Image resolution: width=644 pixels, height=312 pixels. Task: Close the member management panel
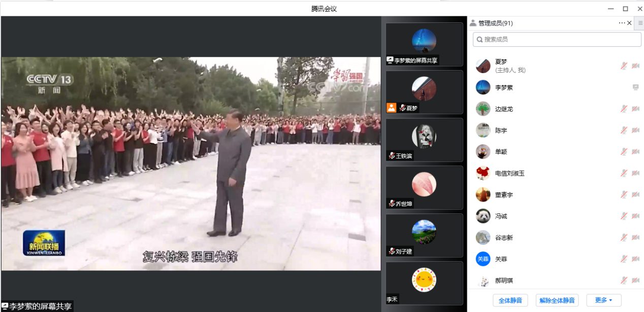pos(630,23)
